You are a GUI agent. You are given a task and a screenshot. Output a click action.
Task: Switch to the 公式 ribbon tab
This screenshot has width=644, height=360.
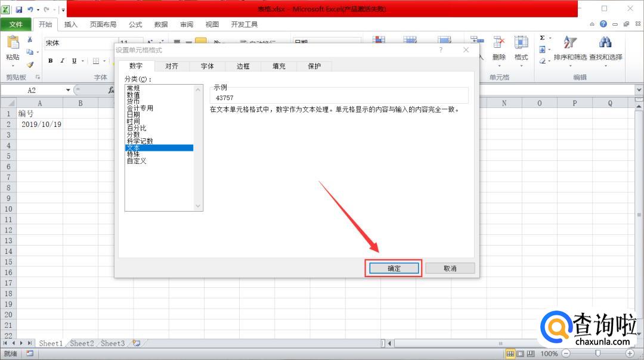(x=135, y=24)
